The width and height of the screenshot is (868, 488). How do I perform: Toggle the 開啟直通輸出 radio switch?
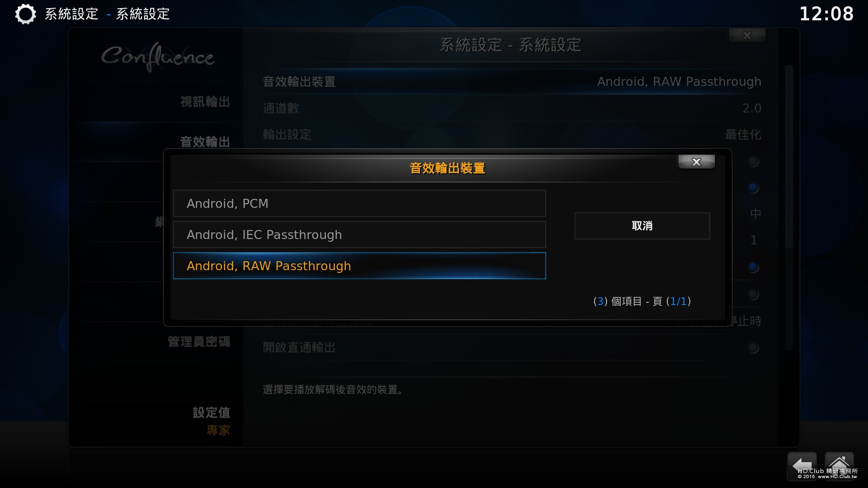pos(753,347)
